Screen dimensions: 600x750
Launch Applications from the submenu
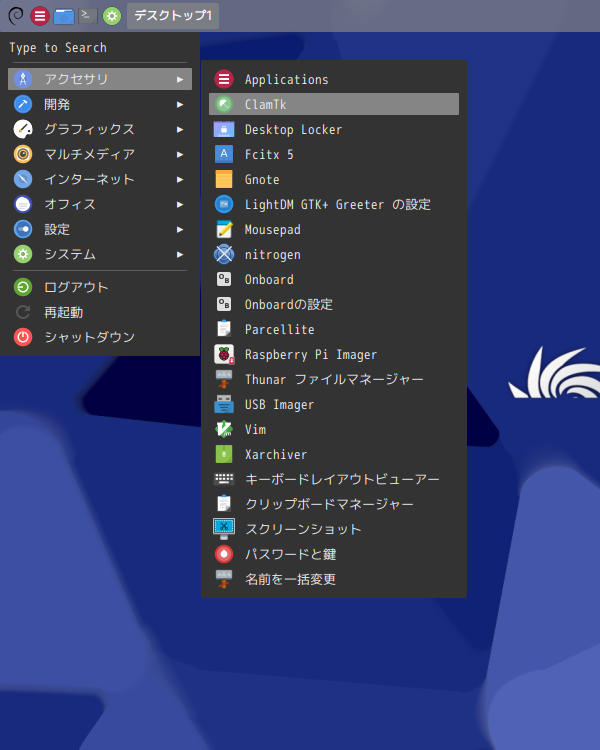(334, 79)
